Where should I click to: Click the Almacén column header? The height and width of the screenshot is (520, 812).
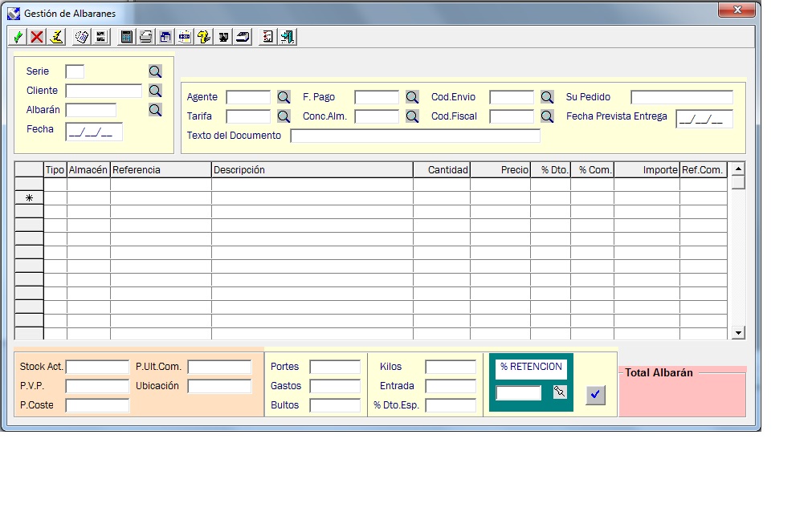point(88,169)
